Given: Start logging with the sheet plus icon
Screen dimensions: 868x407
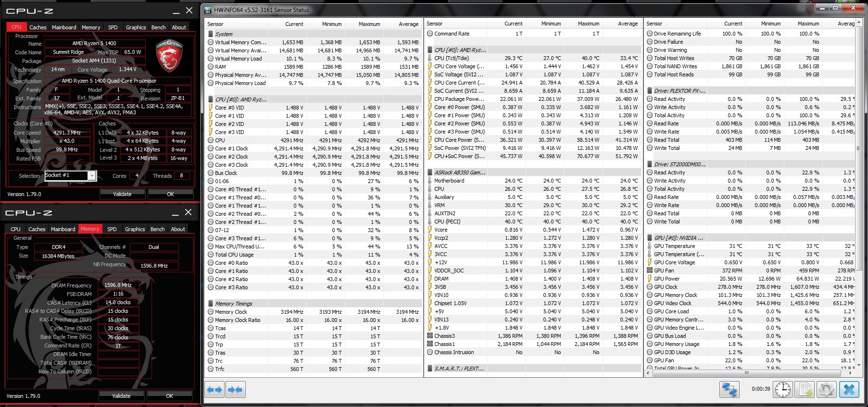Looking at the screenshot, I should (x=805, y=389).
